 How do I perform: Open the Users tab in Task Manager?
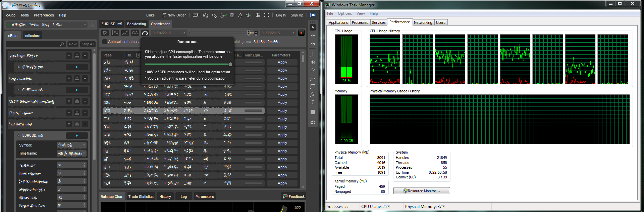tap(441, 23)
